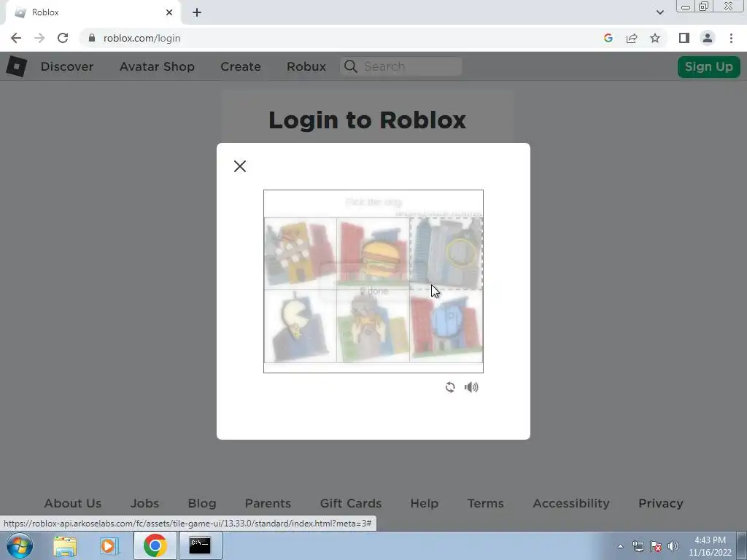Screen dimensions: 747x560
Task: Open the Blog footer link
Action: point(202,503)
